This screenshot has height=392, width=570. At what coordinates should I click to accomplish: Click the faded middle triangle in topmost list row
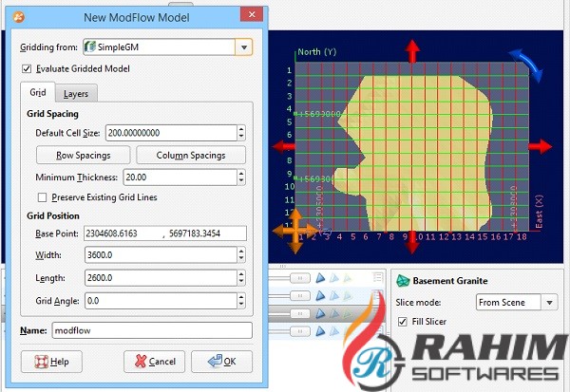tap(333, 278)
